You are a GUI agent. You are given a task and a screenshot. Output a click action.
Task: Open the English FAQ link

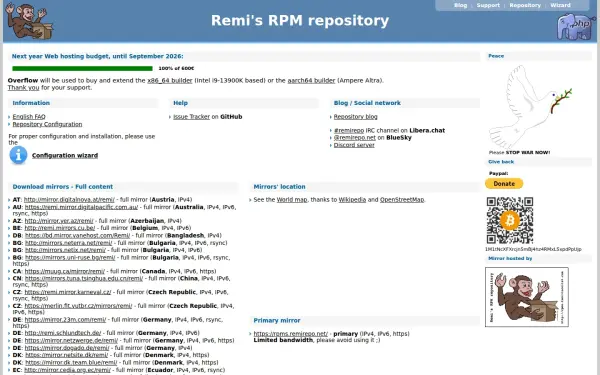click(29, 117)
